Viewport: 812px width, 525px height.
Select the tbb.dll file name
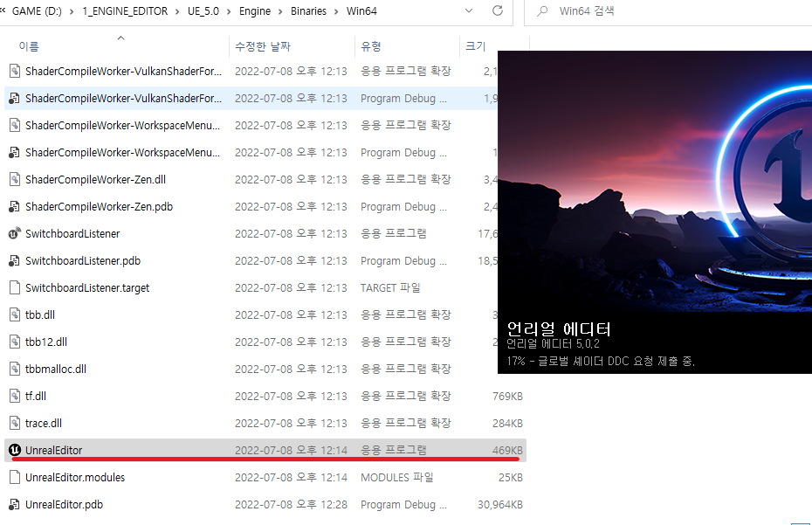click(40, 314)
